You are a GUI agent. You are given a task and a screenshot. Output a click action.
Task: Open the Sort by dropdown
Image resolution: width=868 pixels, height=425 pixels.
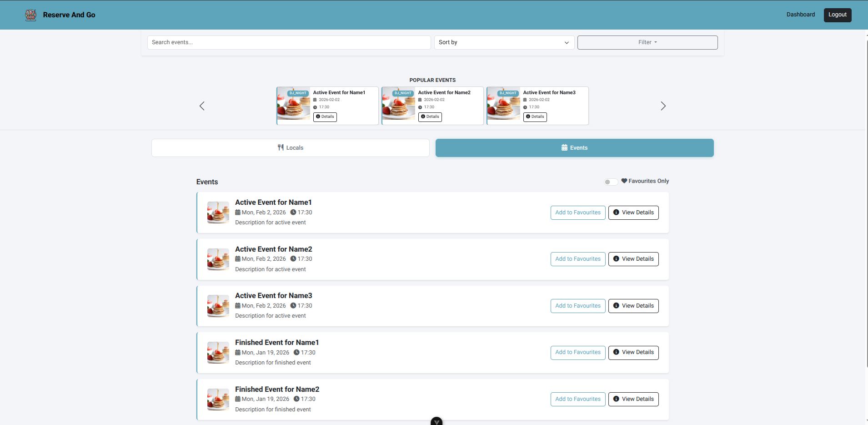(x=504, y=42)
